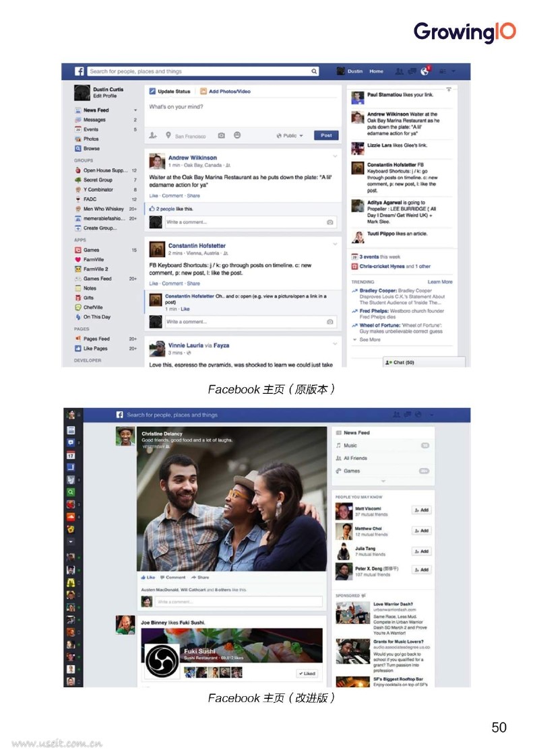Open Chat (50) bar
The width and height of the screenshot is (535, 756).
(424, 362)
